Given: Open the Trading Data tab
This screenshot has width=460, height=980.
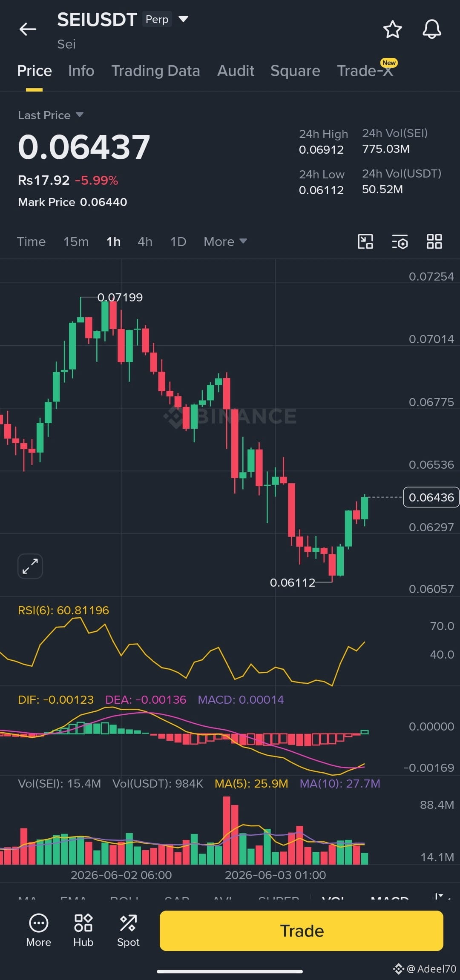Looking at the screenshot, I should [155, 71].
